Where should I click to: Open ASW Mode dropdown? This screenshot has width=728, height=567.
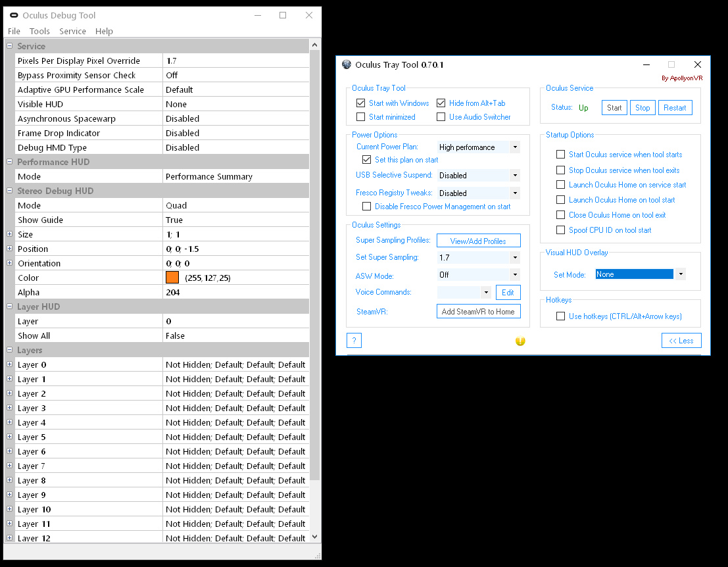(x=515, y=275)
